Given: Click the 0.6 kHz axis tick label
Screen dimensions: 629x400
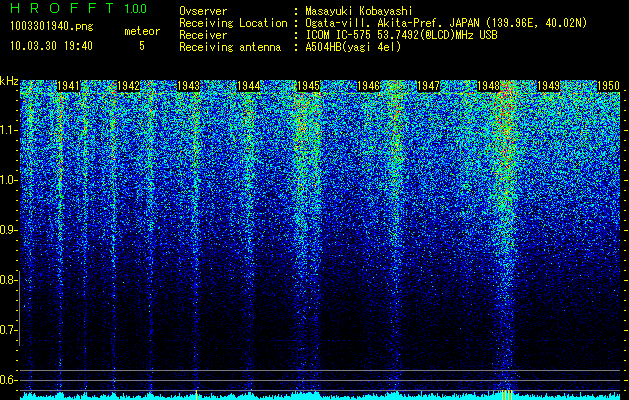Looking at the screenshot, I should tap(9, 380).
